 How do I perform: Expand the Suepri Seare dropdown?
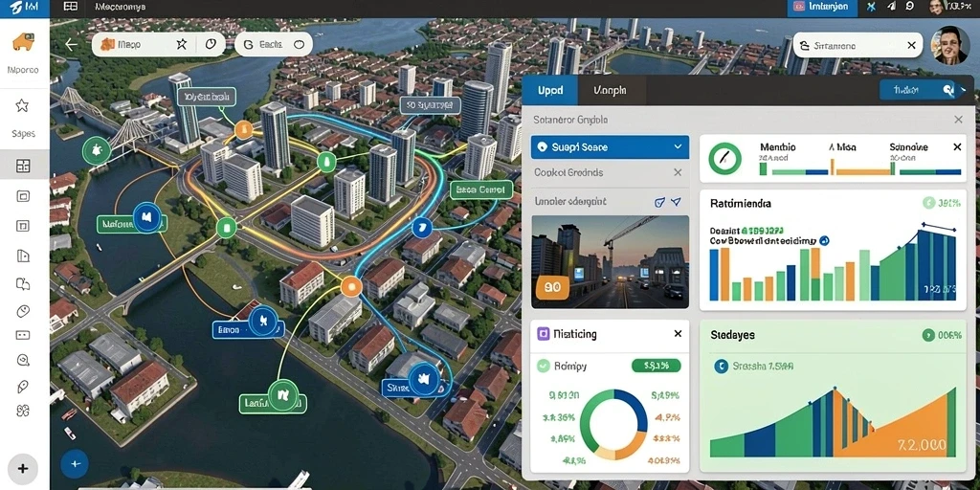pos(679,146)
